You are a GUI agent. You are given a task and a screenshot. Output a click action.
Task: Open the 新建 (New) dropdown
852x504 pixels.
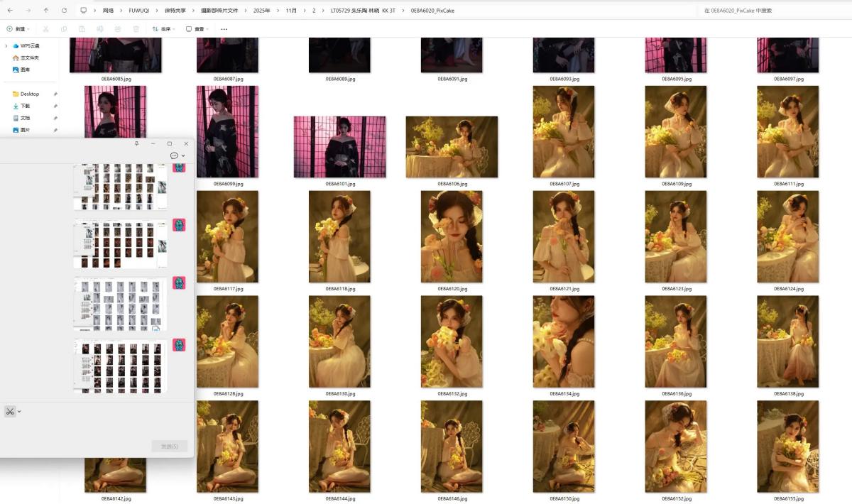point(16,29)
